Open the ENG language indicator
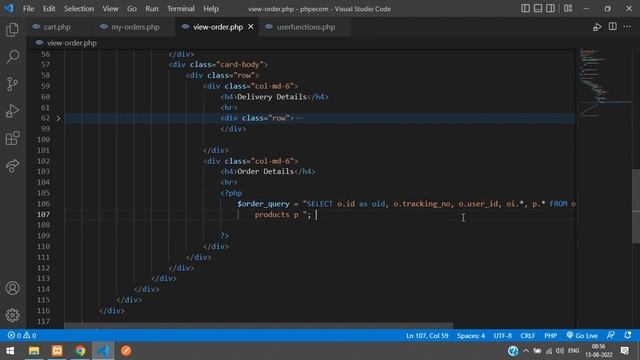The height and width of the screenshot is (360, 640). [573, 351]
